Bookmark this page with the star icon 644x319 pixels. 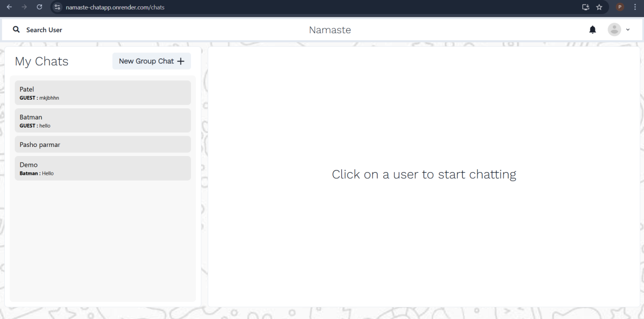(x=599, y=7)
